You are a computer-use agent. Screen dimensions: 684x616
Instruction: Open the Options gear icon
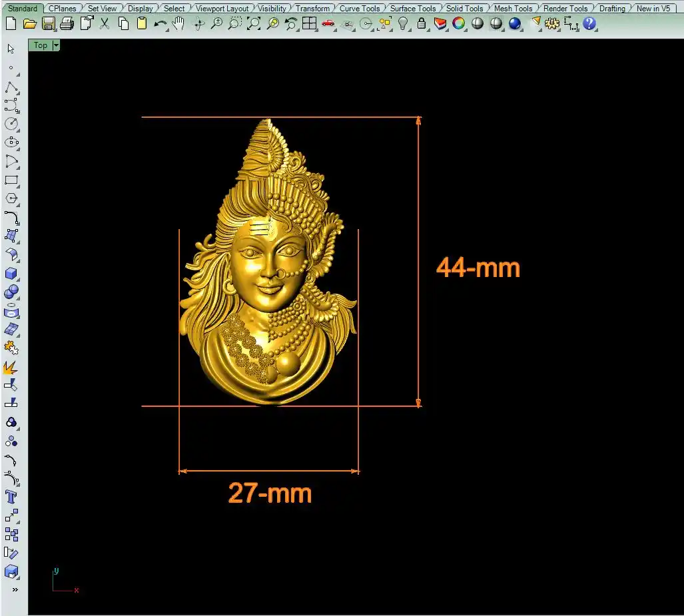tap(551, 23)
